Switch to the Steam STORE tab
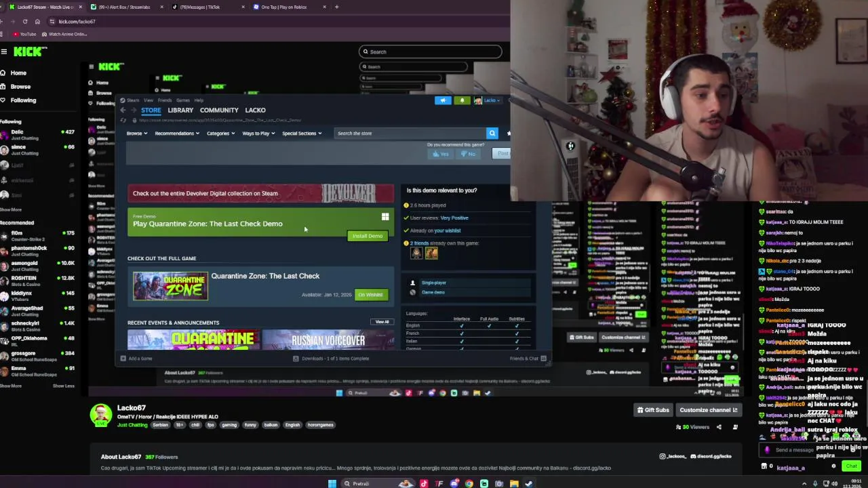Image resolution: width=868 pixels, height=488 pixels. 151,110
